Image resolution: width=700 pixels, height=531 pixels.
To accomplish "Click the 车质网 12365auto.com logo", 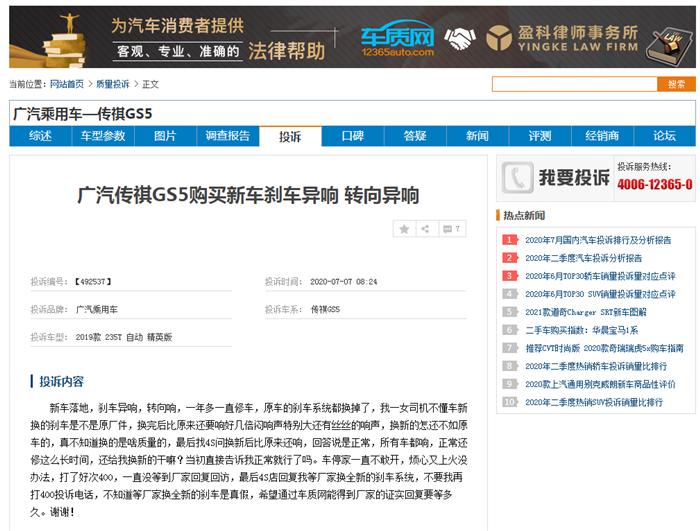I will click(x=397, y=39).
